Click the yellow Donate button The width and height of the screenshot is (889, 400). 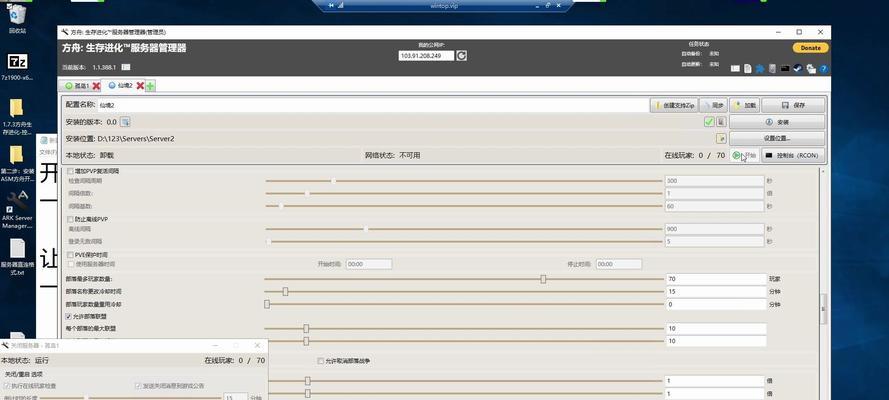click(x=810, y=48)
